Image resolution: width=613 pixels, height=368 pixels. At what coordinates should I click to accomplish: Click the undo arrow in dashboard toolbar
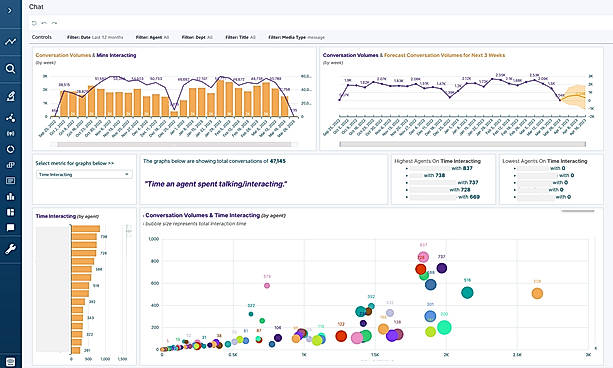(x=44, y=23)
